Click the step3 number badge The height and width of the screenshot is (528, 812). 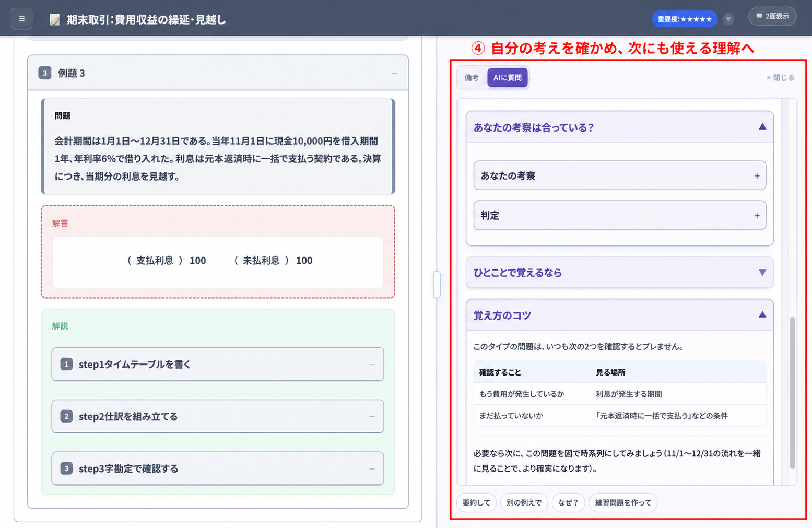(66, 468)
